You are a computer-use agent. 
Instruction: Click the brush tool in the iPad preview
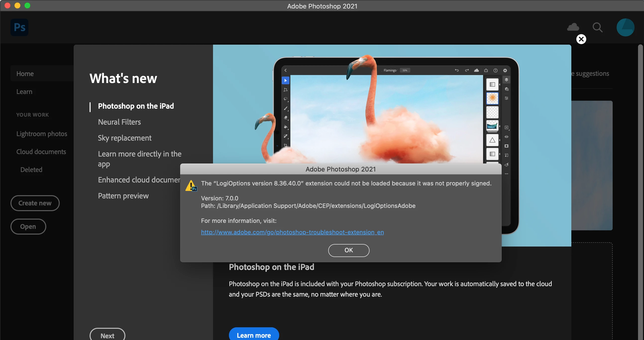(285, 108)
